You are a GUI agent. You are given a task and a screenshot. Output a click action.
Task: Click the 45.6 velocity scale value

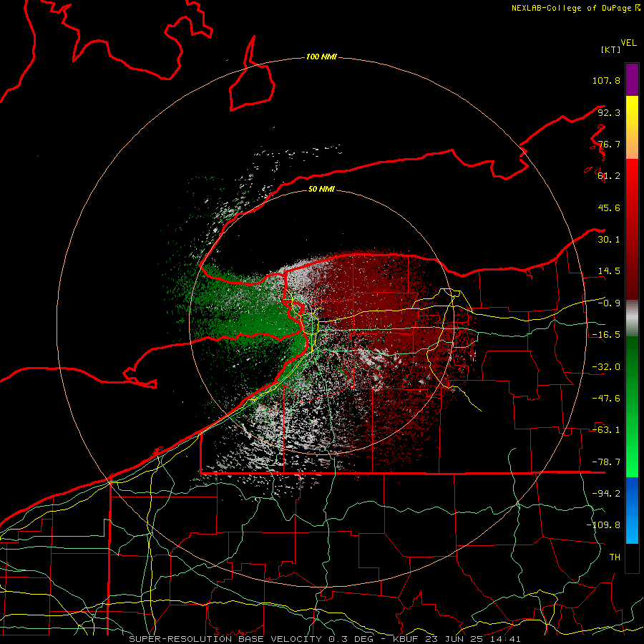pyautogui.click(x=609, y=208)
